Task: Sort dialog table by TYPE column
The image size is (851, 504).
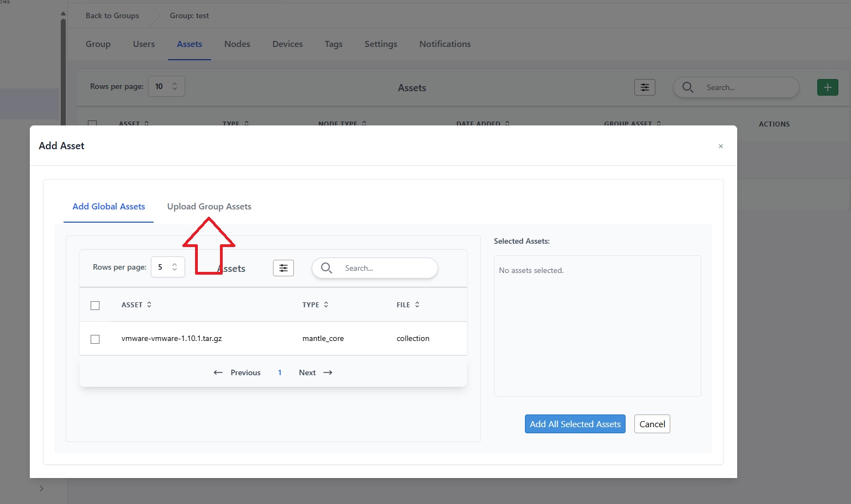Action: click(x=316, y=305)
